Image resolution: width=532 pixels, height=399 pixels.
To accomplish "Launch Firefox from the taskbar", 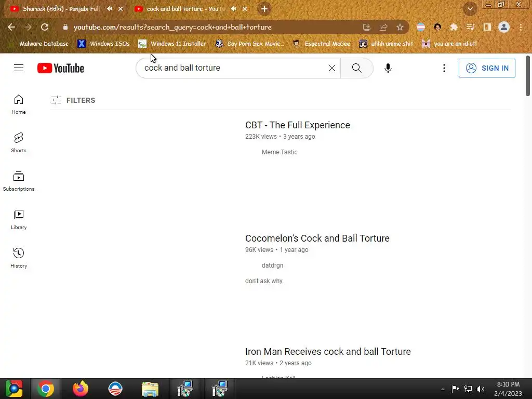I will 81,389.
